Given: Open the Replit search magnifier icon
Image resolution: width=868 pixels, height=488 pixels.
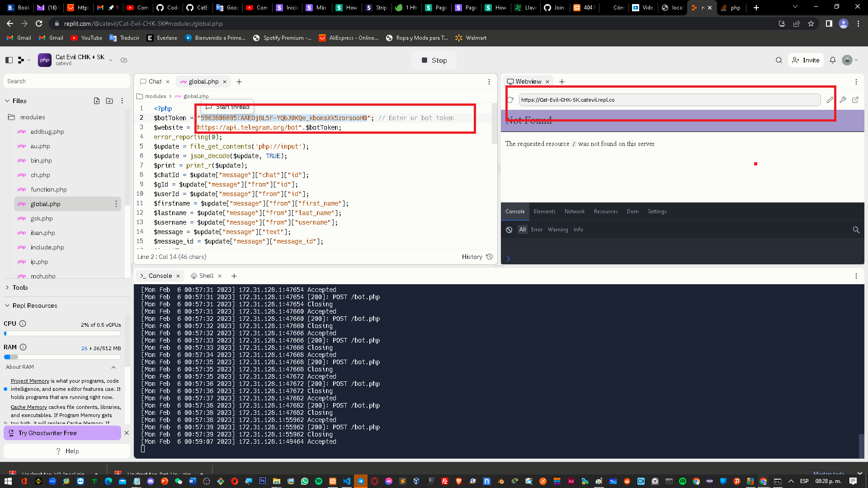Looking at the screenshot, I should pyautogui.click(x=778, y=60).
